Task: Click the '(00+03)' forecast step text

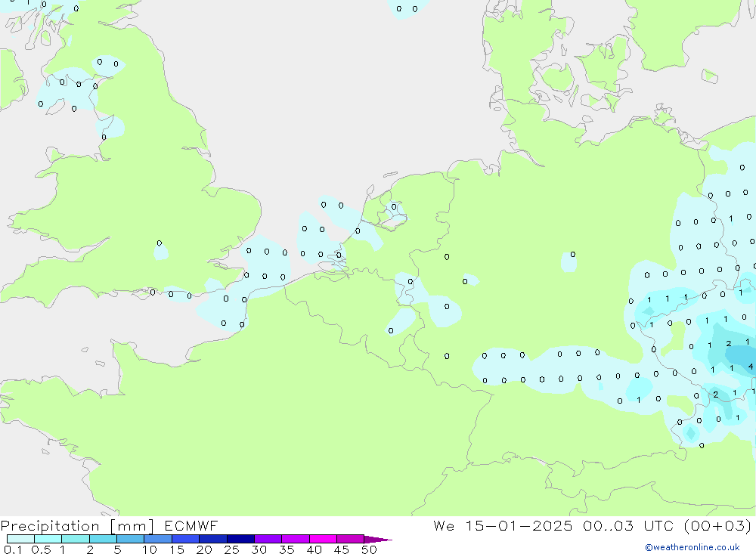Action: pos(717,526)
